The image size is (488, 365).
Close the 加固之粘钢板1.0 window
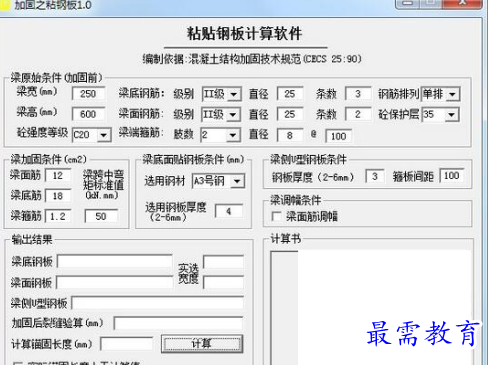(463, 3)
